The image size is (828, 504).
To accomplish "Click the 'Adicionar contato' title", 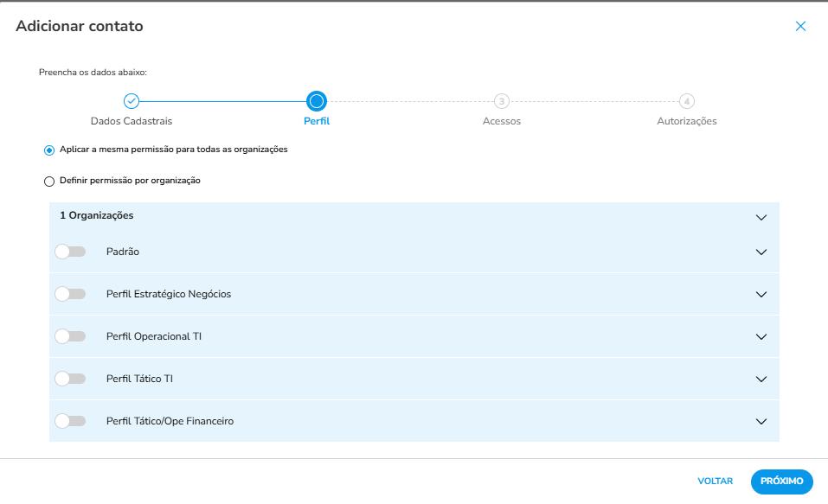I will pos(80,26).
